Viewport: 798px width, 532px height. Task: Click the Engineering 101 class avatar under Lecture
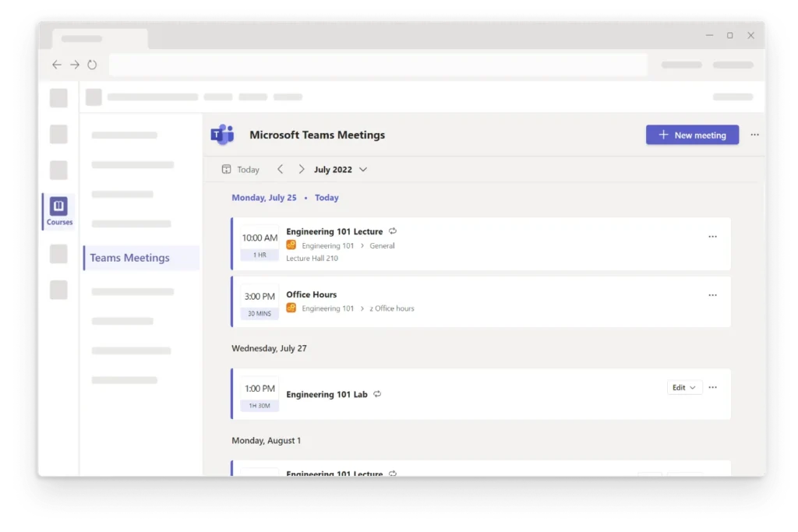[290, 245]
